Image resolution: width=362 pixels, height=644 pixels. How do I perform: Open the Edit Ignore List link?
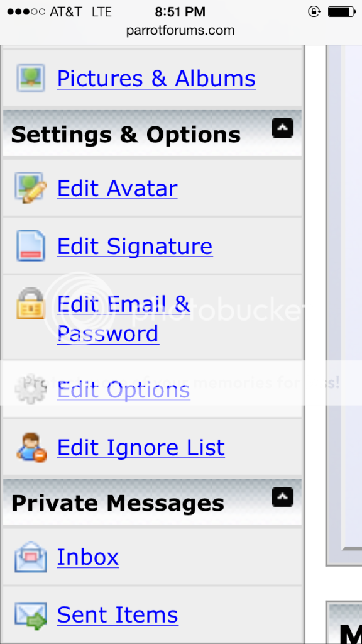[x=141, y=447]
